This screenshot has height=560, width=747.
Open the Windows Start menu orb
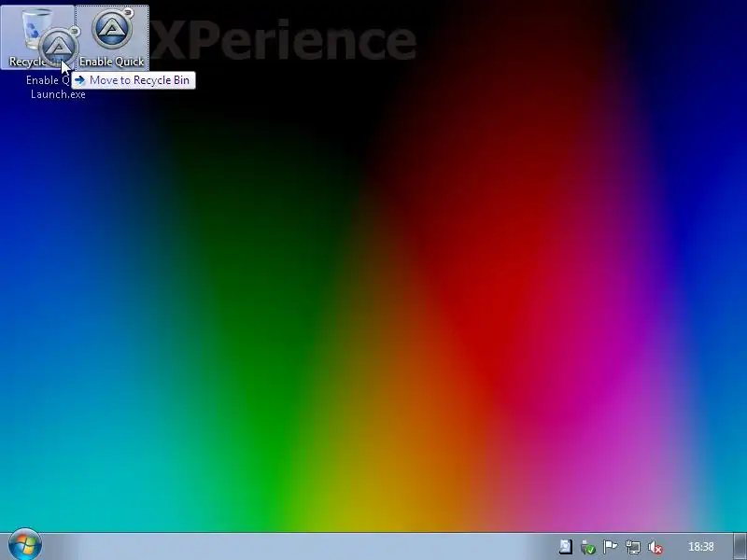(x=25, y=545)
